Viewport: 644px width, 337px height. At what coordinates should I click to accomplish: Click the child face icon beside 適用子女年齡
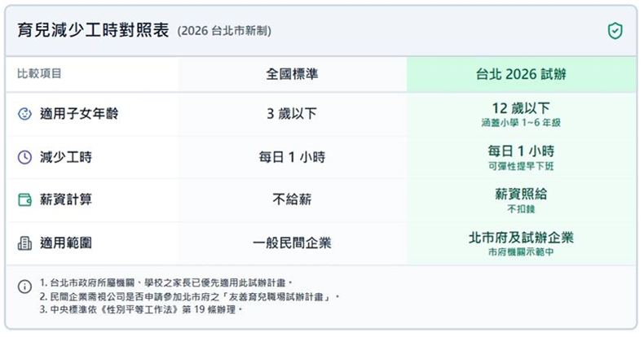coord(24,115)
